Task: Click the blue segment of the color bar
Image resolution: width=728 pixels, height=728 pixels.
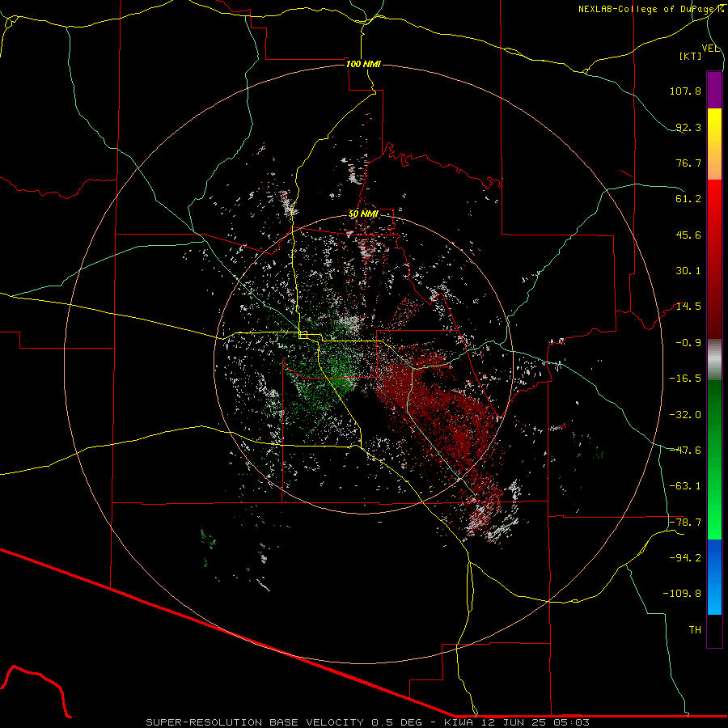Action: pos(714,577)
